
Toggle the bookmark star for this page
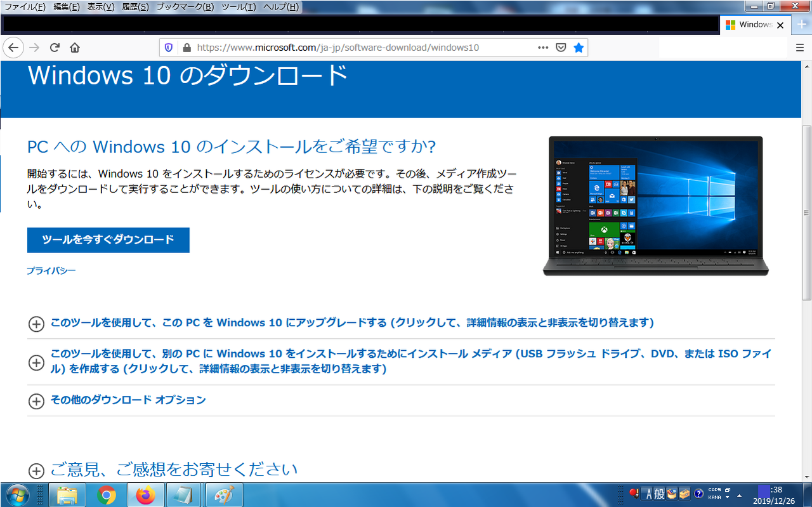(579, 48)
